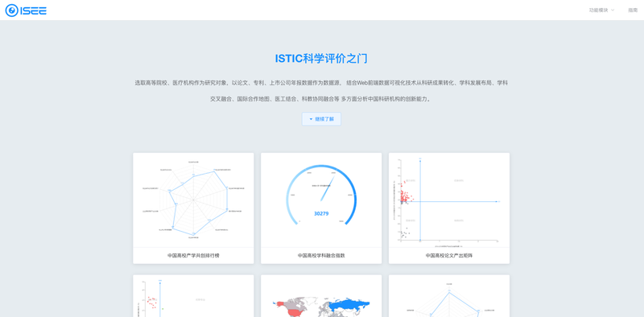Open the world map chart card
644x317 pixels.
pos(321,296)
